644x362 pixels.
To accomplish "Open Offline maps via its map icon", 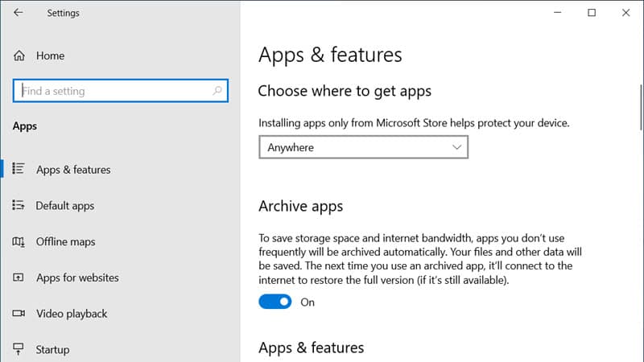I will (19, 242).
